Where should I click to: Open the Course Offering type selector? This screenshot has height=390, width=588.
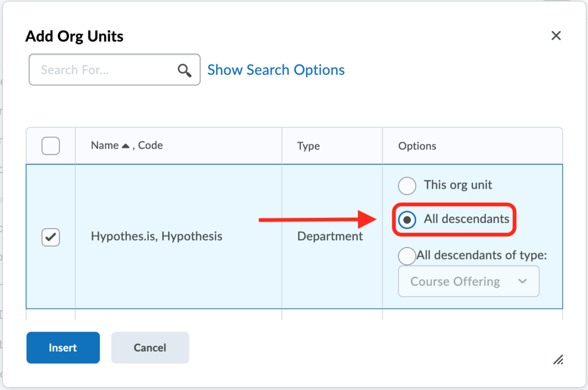[x=468, y=282]
